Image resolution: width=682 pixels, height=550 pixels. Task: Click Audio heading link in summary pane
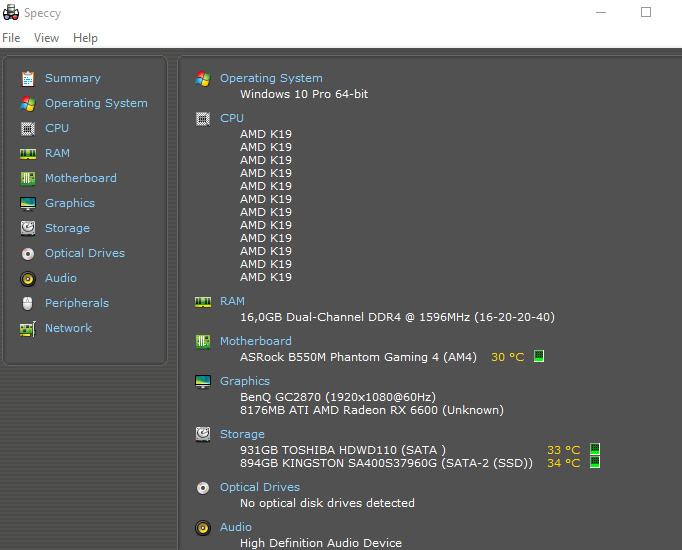(236, 527)
